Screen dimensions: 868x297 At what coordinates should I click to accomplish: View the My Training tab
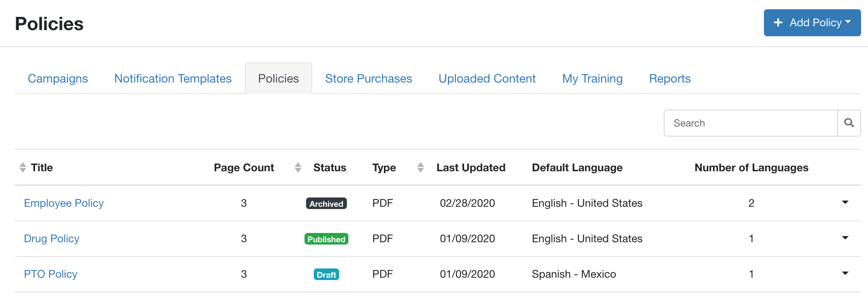click(592, 79)
